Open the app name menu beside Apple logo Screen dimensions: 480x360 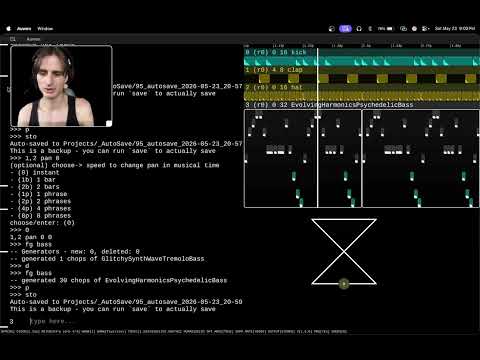coord(24,29)
